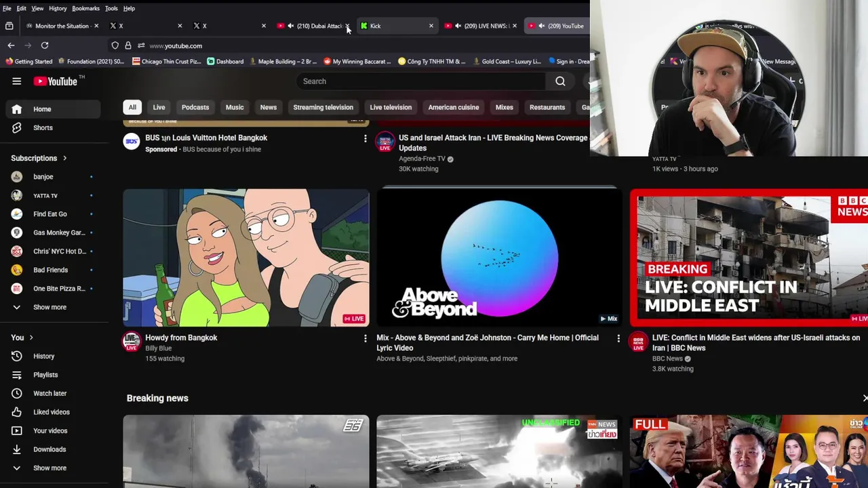Screen dimensions: 868x488
Task: Close the Kick tab
Action: pyautogui.click(x=431, y=26)
